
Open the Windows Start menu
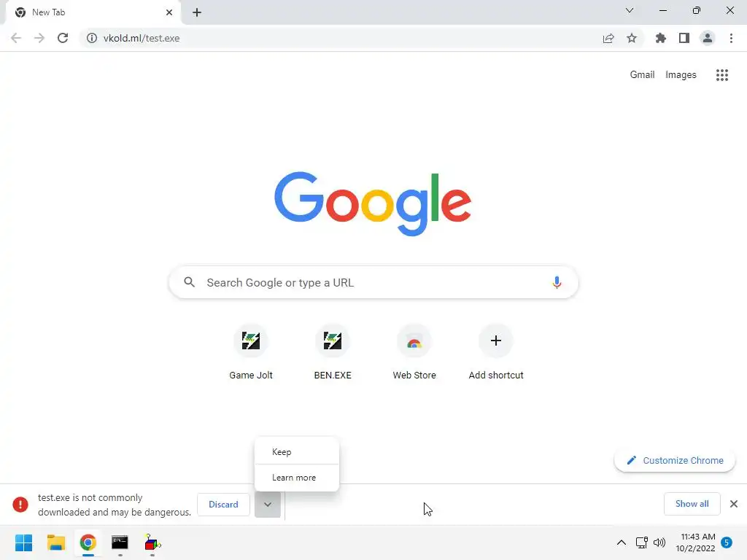[x=24, y=542]
